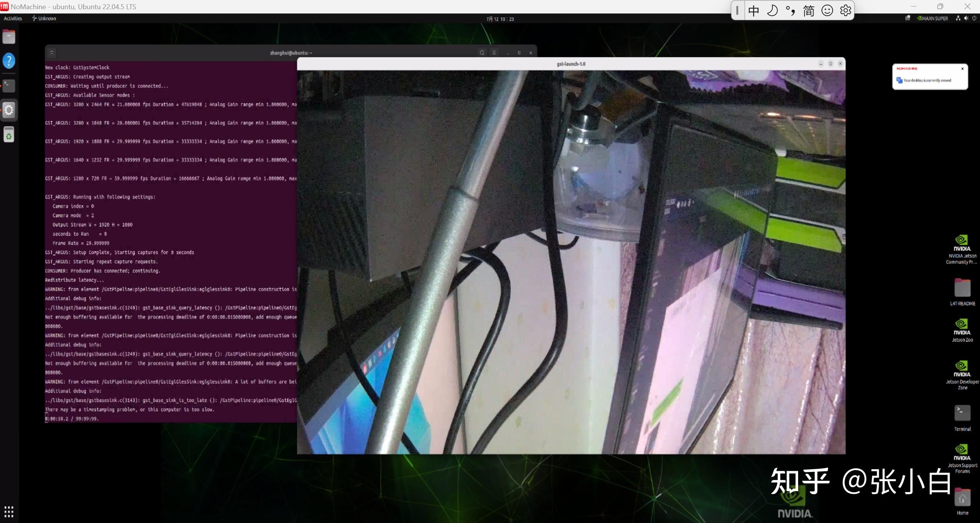Dismiss the NoMachine desktop viewed notification
This screenshot has width=980, height=523.
[962, 69]
